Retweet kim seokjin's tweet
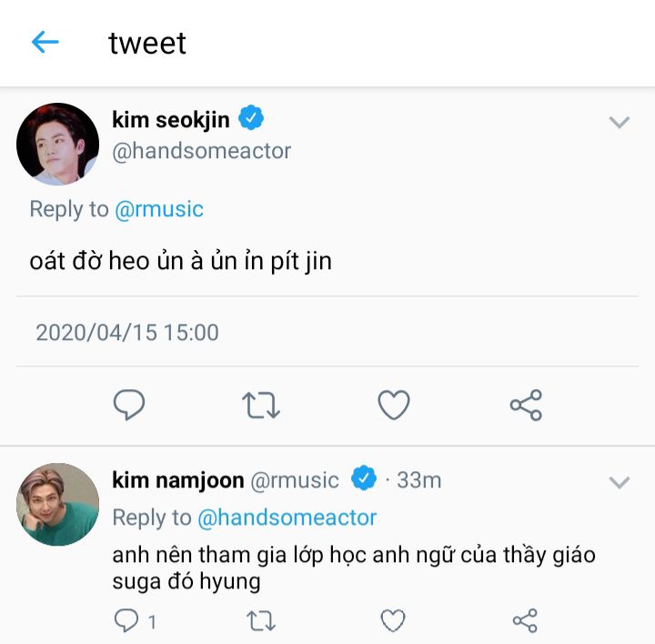Screen dimensions: 655x644 pos(261,405)
